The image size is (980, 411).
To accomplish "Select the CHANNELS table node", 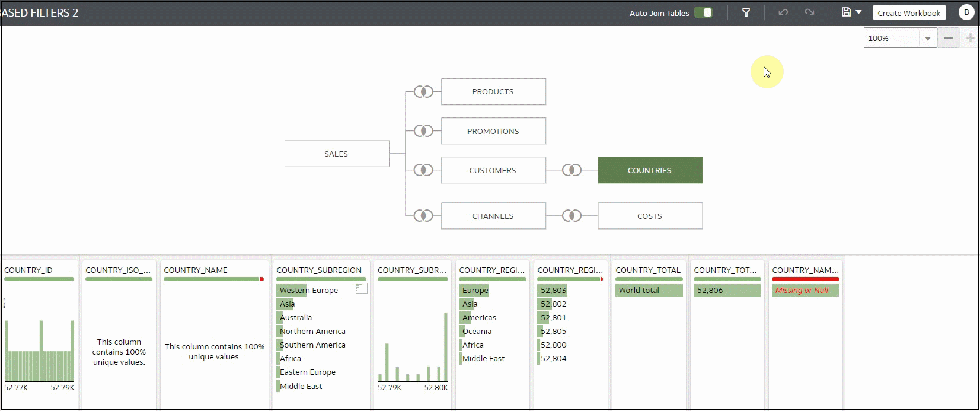I will [x=493, y=216].
